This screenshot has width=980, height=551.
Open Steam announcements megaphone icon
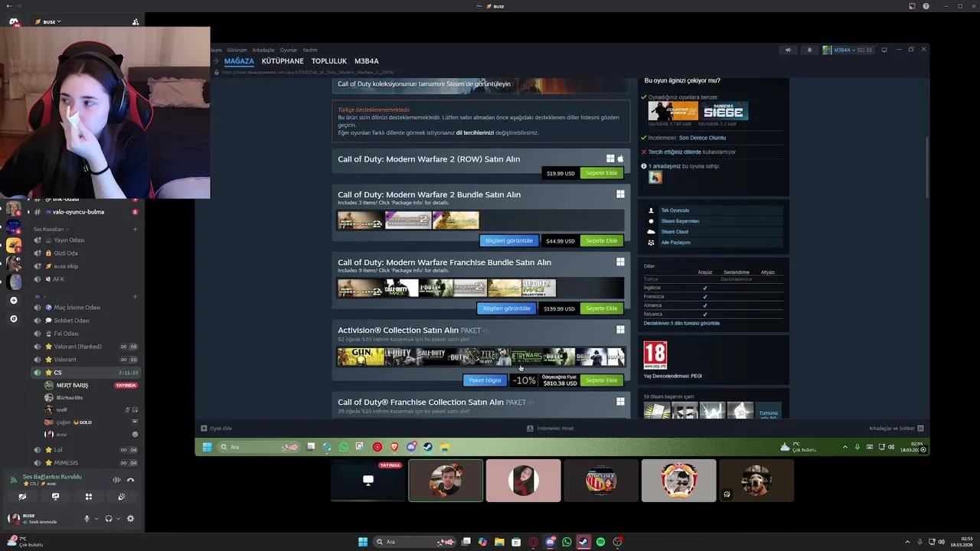(x=788, y=50)
